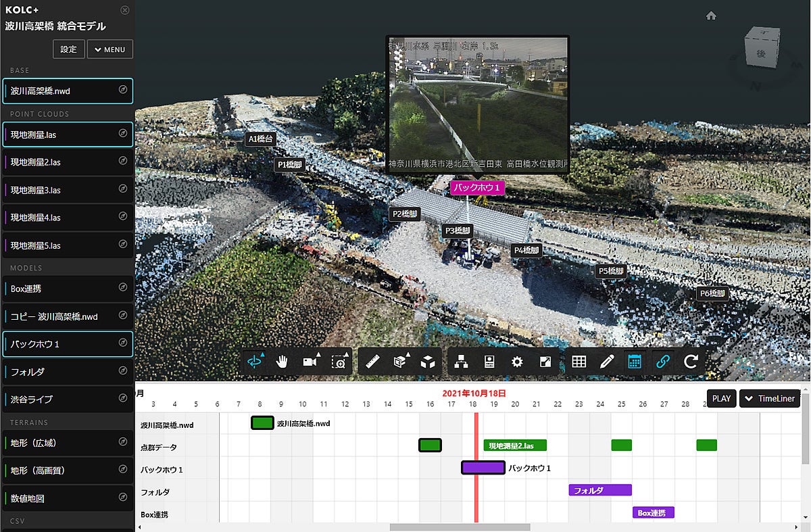The width and height of the screenshot is (811, 532).
Task: Open compass icon for Box連携
Action: pos(123,288)
